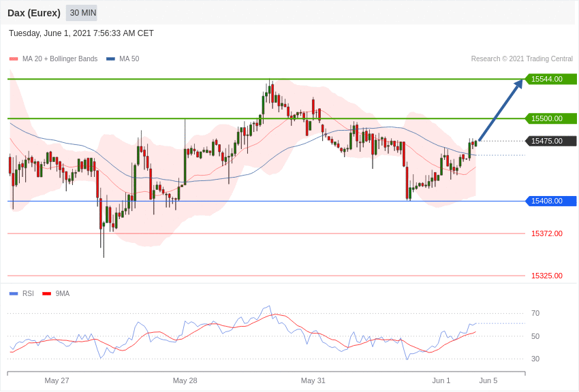
Task: Click the RSI legend swatch
Action: coord(14,294)
